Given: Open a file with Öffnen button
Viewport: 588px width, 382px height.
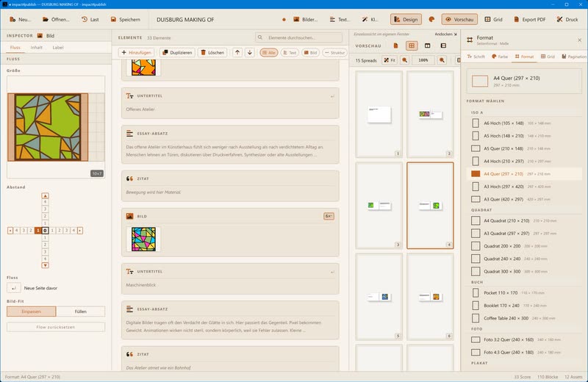Looking at the screenshot, I should point(56,20).
